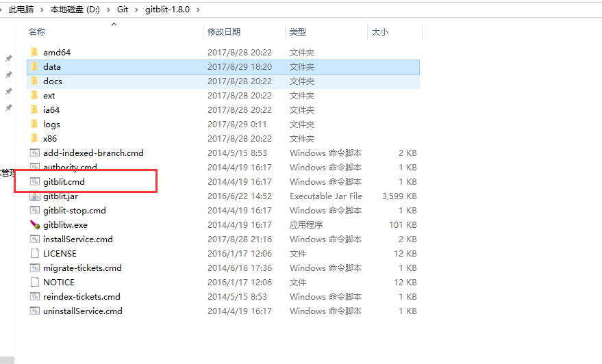Click the gitblit.jar Java file icon

34,196
